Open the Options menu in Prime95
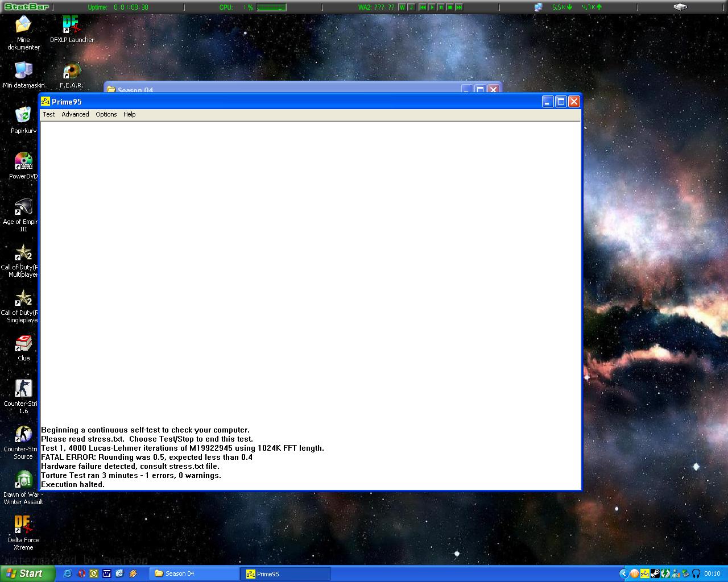This screenshot has height=582, width=728. (x=106, y=114)
